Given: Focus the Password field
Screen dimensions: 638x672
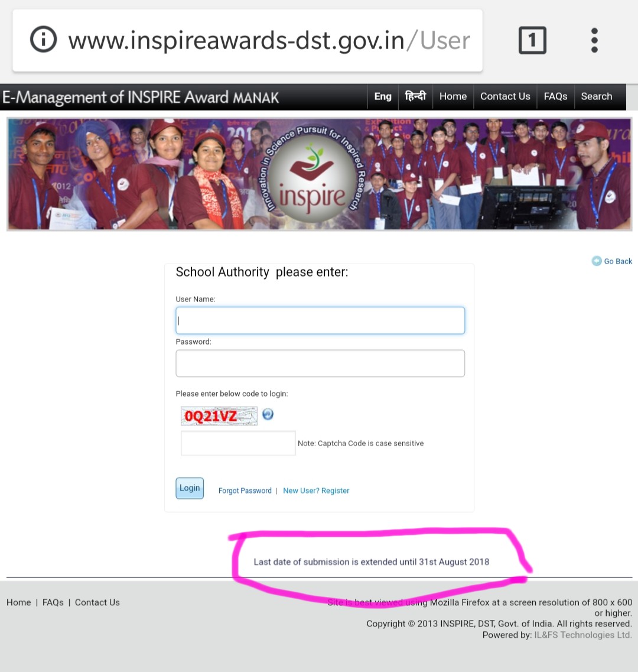Looking at the screenshot, I should (320, 363).
